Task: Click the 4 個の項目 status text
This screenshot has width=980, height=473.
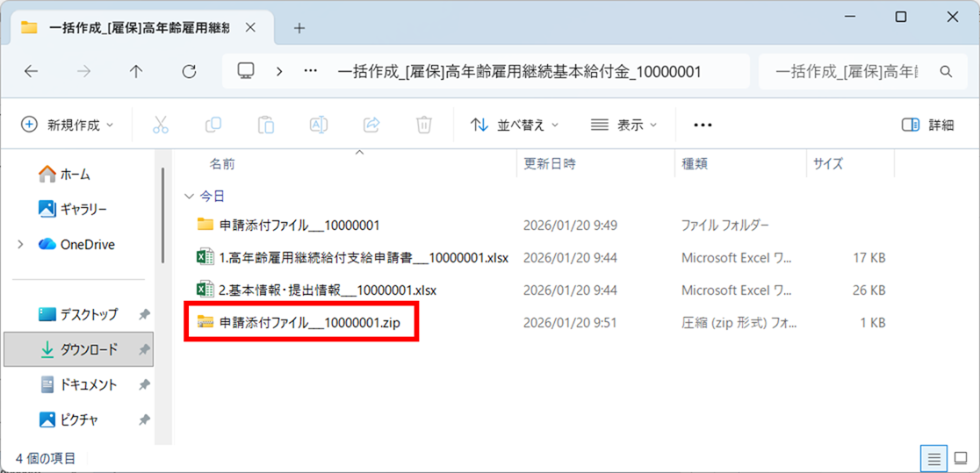Action: (46, 459)
